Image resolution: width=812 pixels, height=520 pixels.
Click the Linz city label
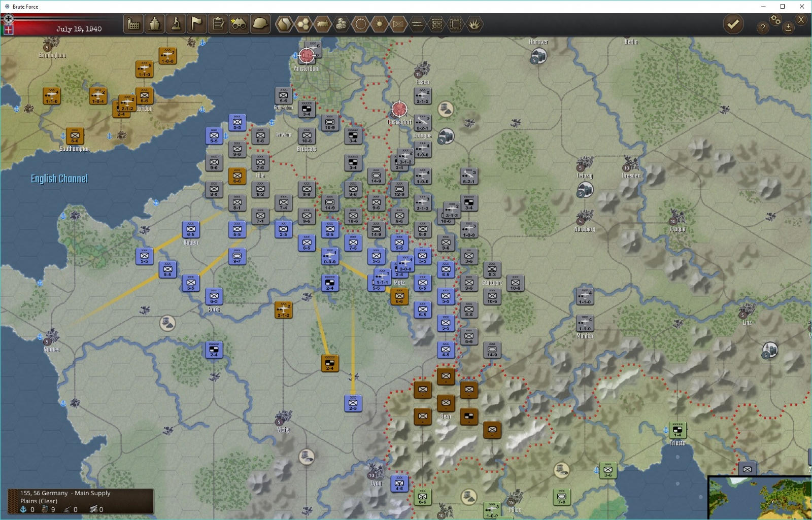[747, 323]
